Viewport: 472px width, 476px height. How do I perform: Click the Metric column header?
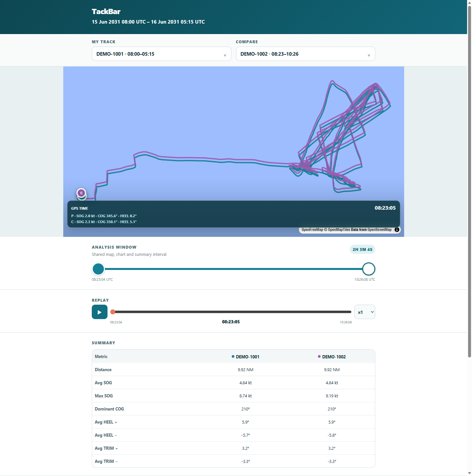[101, 356]
